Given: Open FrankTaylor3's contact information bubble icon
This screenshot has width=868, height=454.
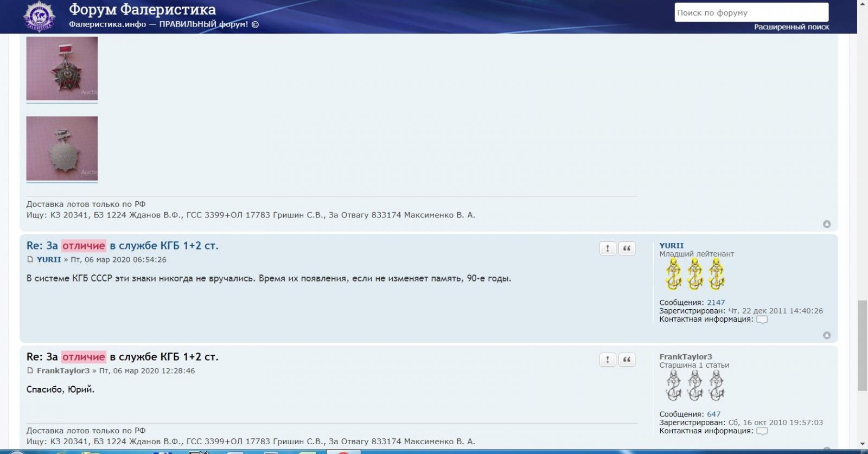Looking at the screenshot, I should click(762, 431).
